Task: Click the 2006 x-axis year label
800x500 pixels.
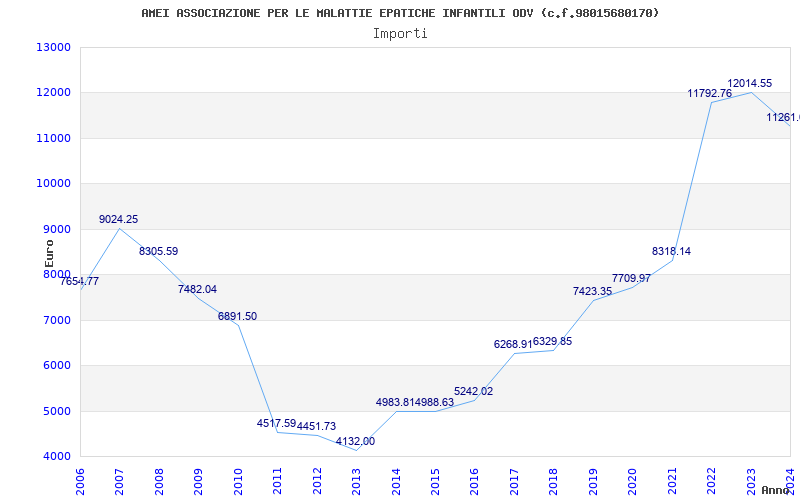Action: click(81, 481)
